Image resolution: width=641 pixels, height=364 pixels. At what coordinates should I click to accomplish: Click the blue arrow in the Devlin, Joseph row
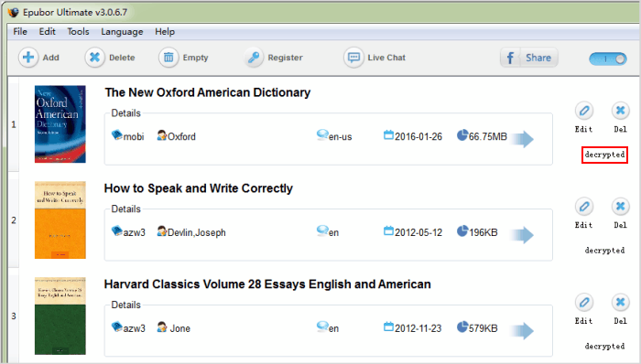523,235
